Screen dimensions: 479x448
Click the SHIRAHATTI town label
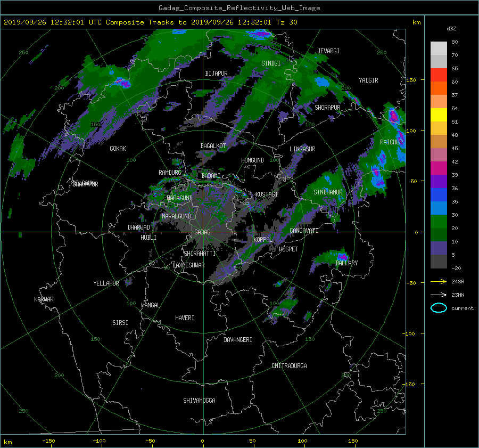[200, 254]
